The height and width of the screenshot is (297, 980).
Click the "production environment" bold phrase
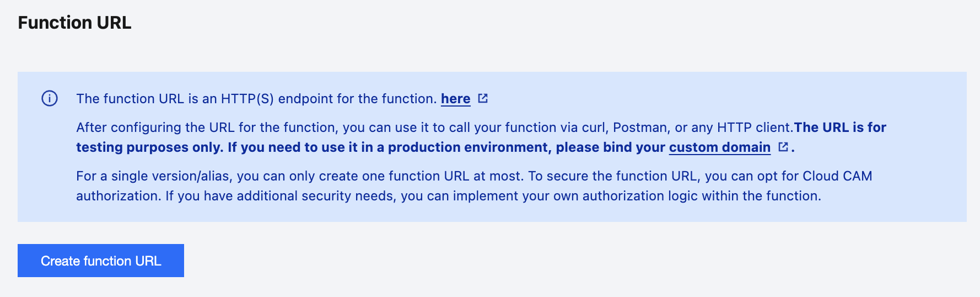469,147
